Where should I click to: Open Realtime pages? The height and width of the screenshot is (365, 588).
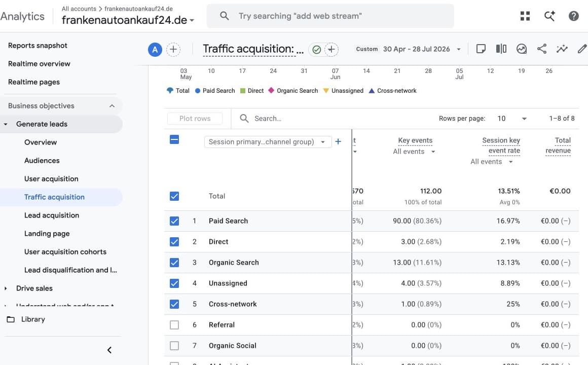(34, 82)
